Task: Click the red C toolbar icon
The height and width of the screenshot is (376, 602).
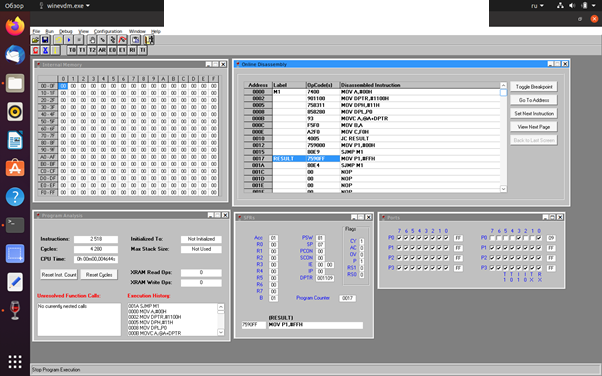Action: [x=35, y=50]
